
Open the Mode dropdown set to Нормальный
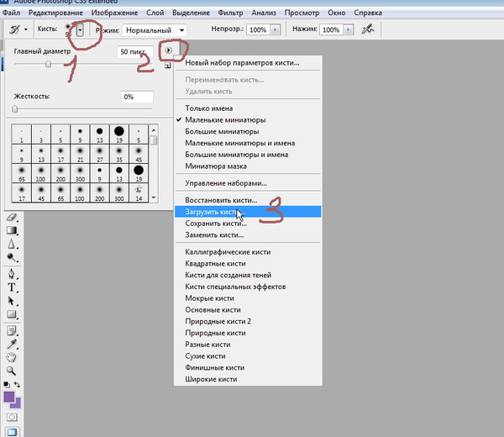coord(155,30)
